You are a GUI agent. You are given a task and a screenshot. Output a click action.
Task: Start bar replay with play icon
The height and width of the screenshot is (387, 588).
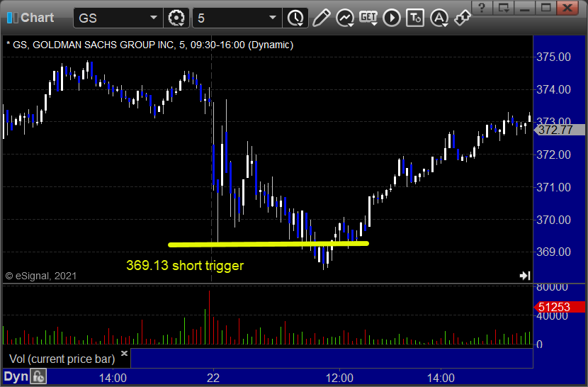point(392,18)
